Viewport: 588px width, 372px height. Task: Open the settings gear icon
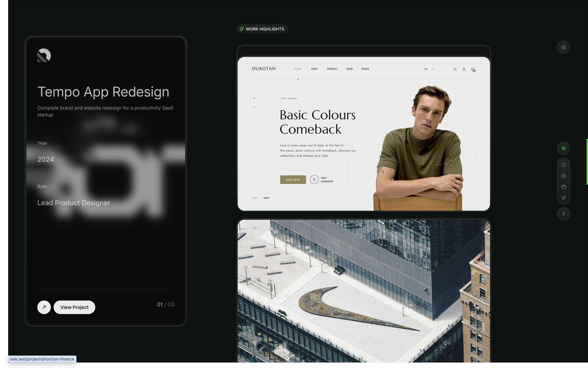[563, 48]
